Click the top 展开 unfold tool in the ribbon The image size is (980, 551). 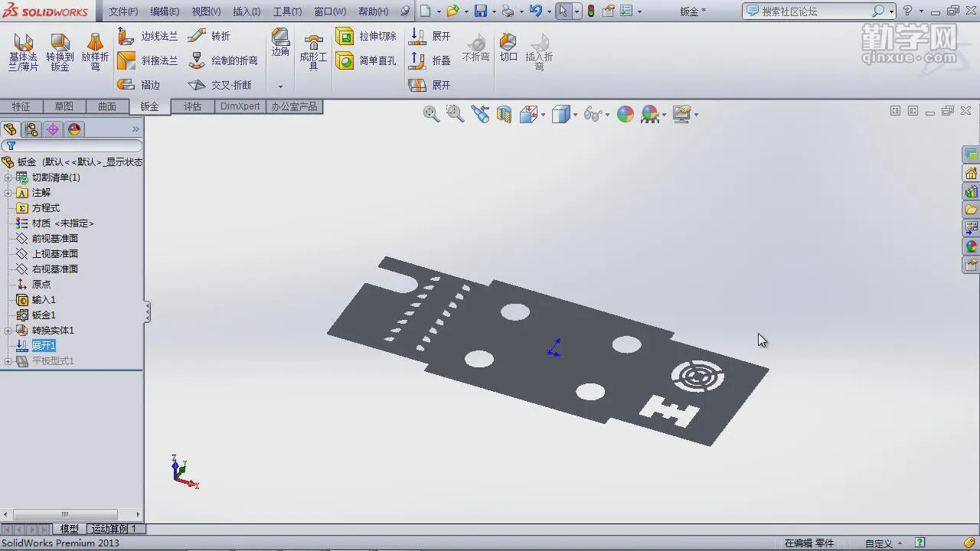pyautogui.click(x=430, y=36)
